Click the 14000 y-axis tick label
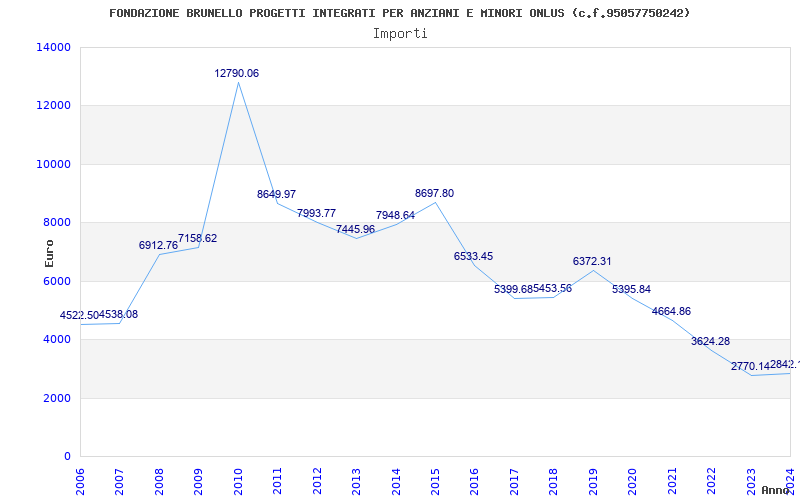The width and height of the screenshot is (800, 500). coord(54,47)
